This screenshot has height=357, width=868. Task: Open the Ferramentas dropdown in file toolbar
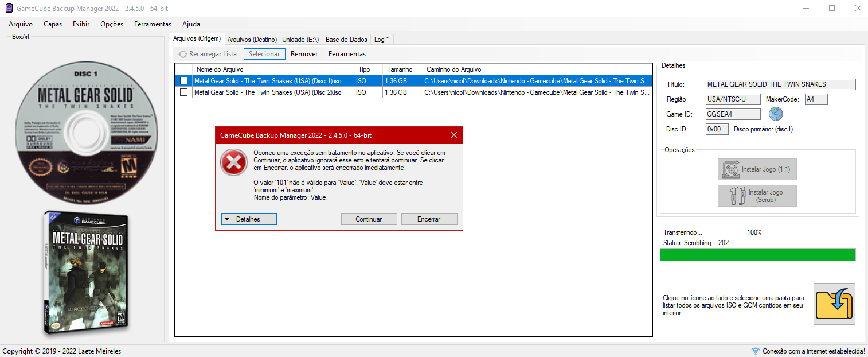347,54
